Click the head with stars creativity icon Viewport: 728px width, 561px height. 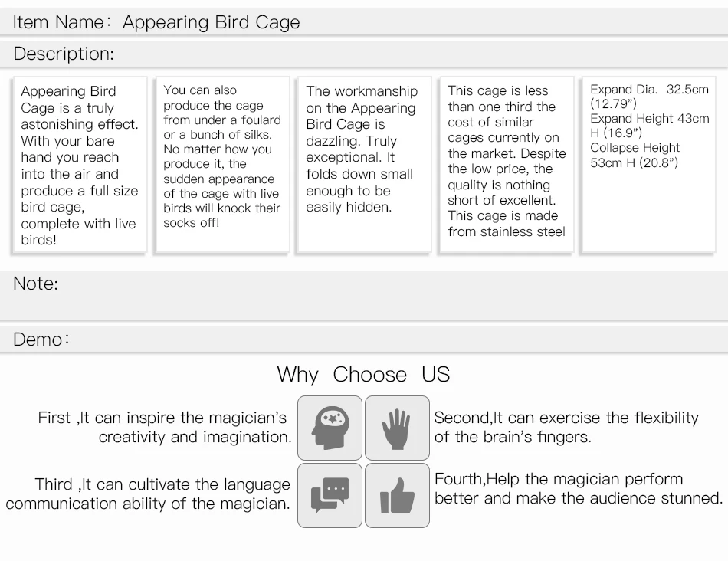pos(330,428)
